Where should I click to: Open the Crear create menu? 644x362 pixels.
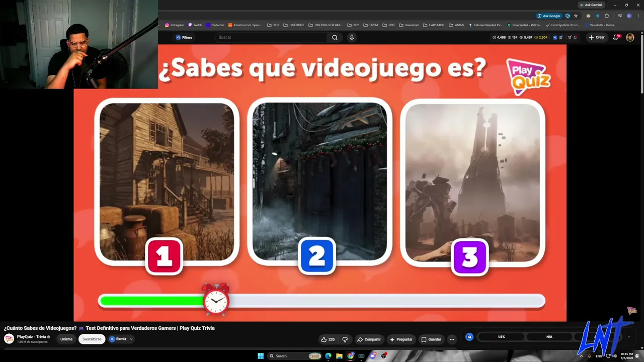tap(597, 37)
